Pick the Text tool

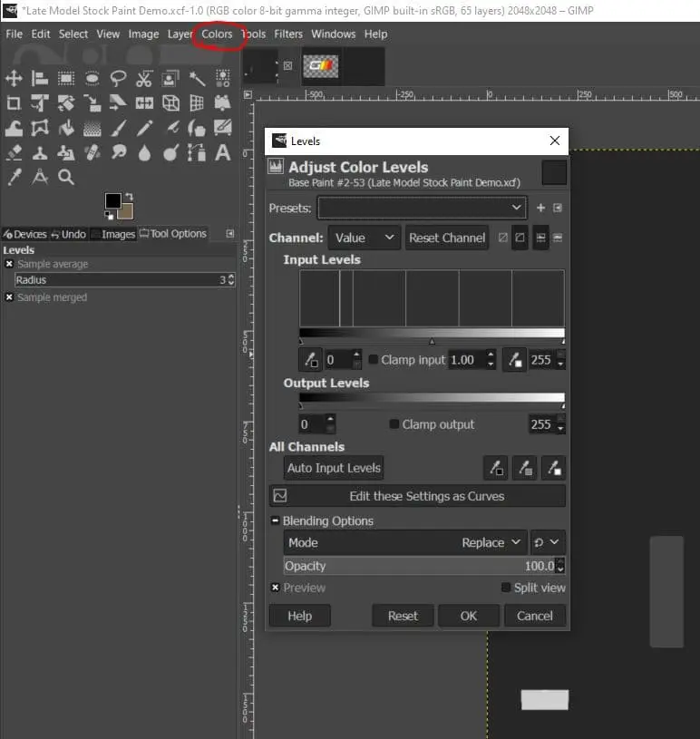[223, 152]
